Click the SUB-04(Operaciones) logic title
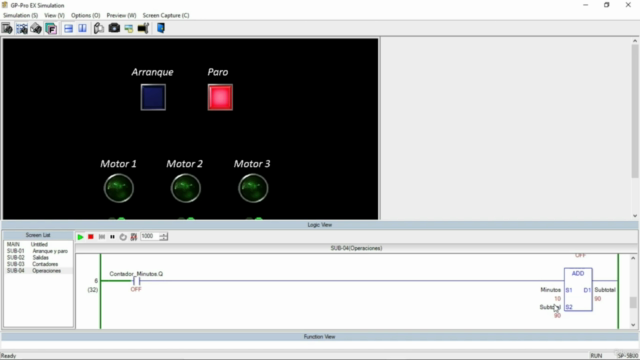The image size is (640, 360). point(356,248)
